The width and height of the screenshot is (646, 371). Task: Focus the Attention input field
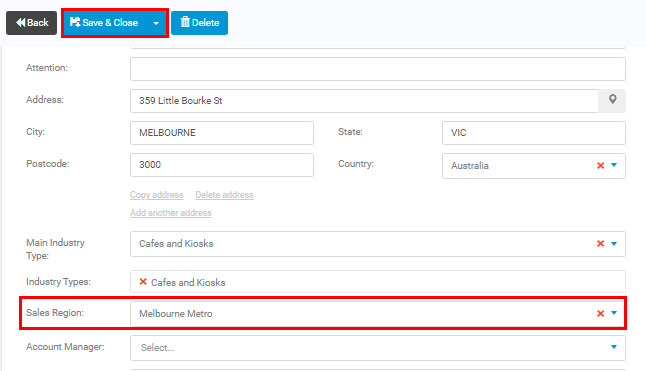pyautogui.click(x=378, y=69)
